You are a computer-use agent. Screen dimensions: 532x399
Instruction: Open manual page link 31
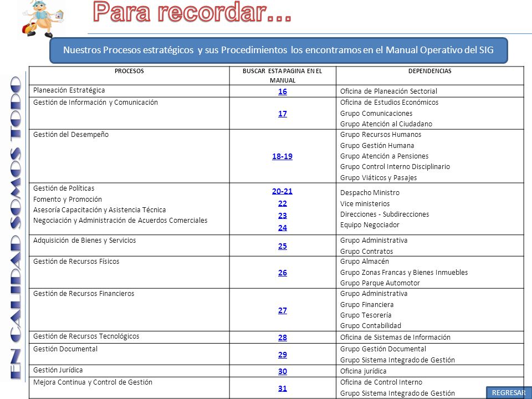click(282, 388)
